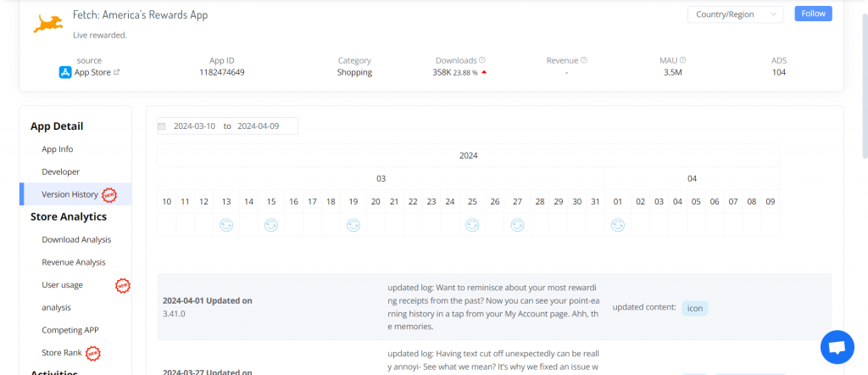Click the smiley icon under April 01
Image resolution: width=868 pixels, height=375 pixels.
click(x=618, y=225)
